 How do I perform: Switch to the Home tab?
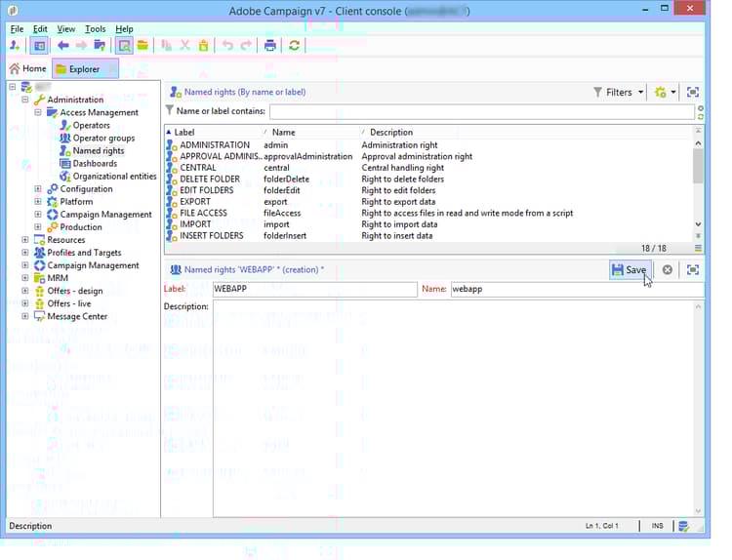point(28,69)
